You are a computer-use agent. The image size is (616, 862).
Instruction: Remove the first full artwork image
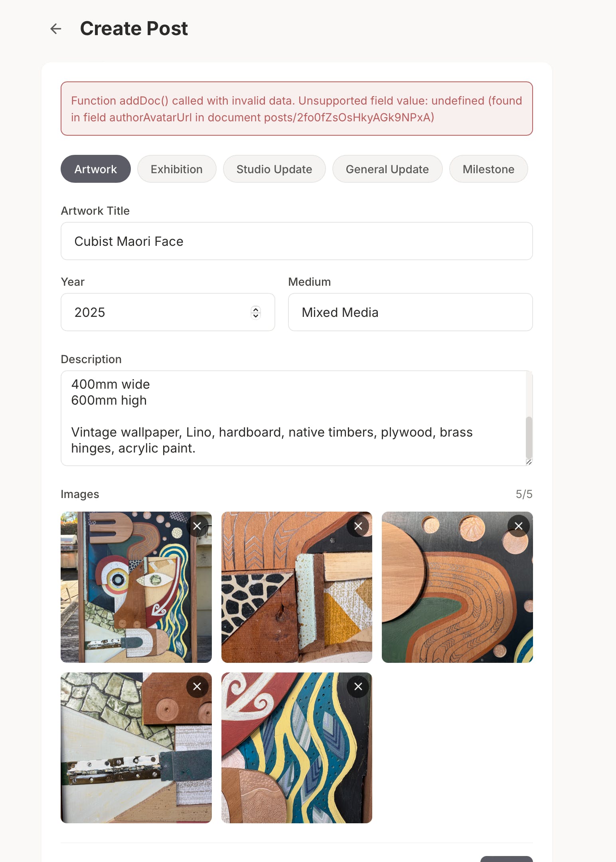(x=197, y=526)
